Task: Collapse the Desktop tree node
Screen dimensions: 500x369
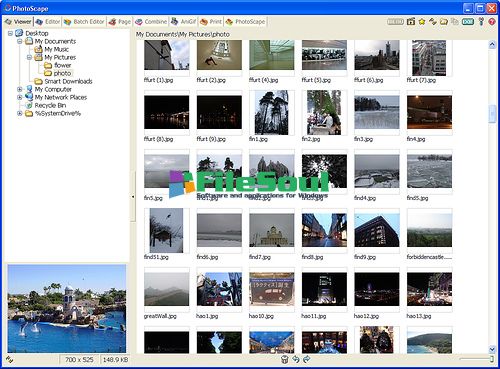Action: (x=10, y=33)
